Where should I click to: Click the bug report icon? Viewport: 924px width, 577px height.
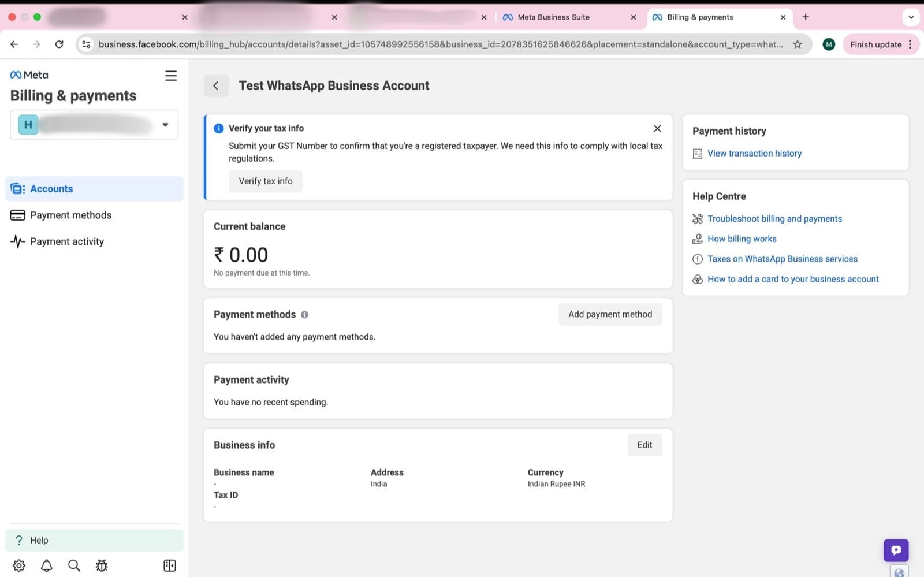(102, 565)
